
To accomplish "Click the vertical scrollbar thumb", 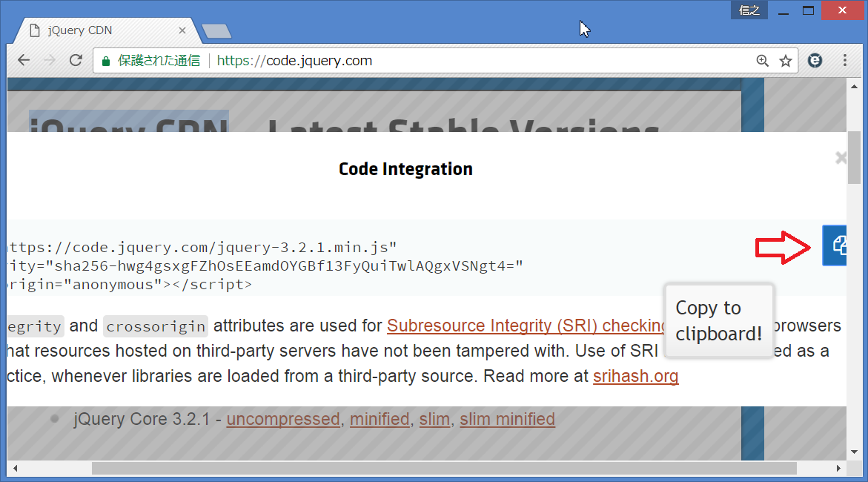I will [x=854, y=158].
